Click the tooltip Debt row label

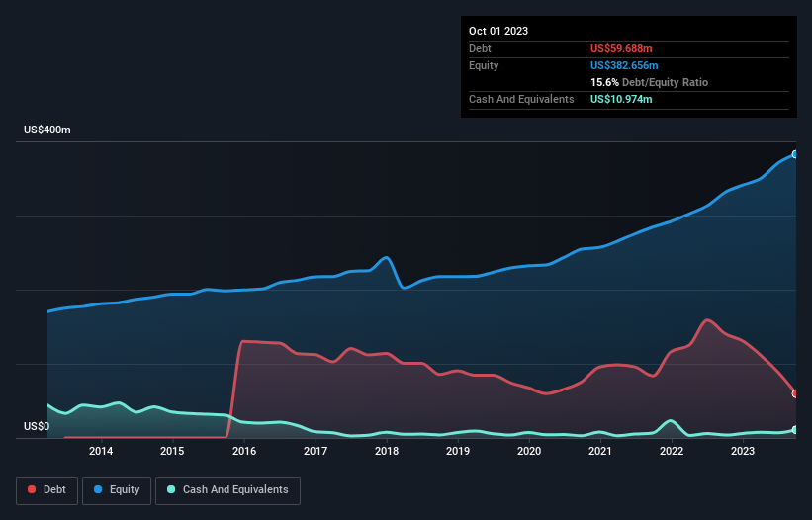480,48
